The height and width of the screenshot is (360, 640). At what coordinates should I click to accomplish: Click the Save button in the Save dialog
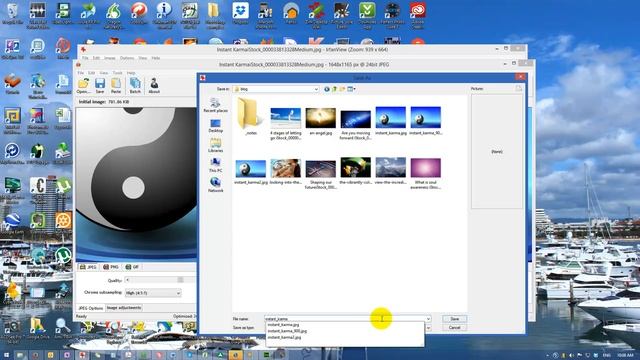(454, 319)
